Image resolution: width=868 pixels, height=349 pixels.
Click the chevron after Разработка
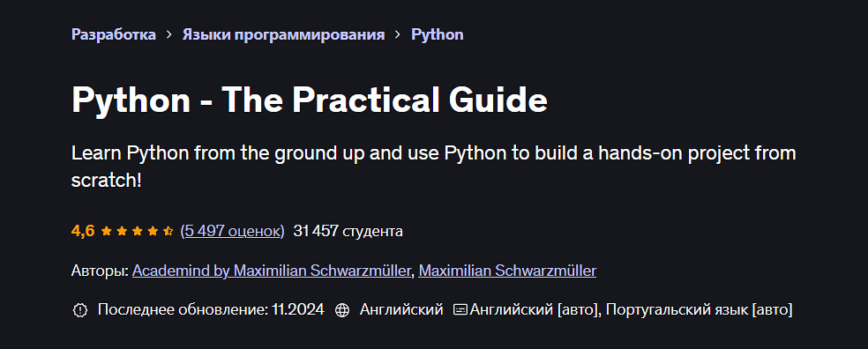pos(168,35)
